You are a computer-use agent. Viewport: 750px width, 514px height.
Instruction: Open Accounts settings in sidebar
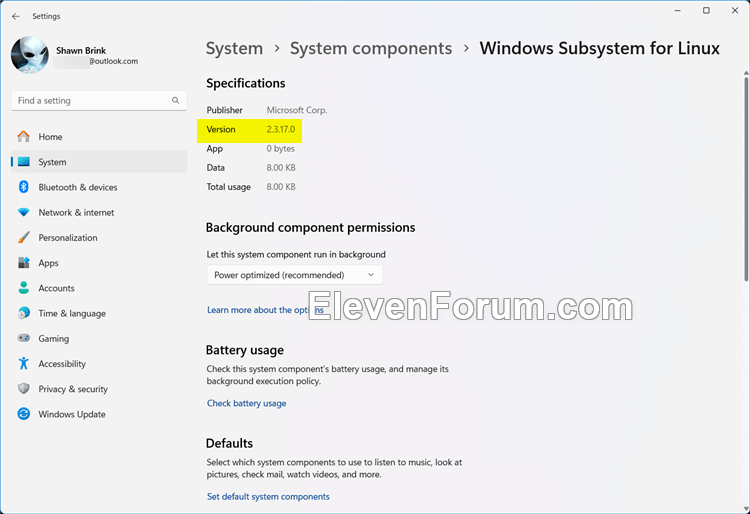coord(99,288)
